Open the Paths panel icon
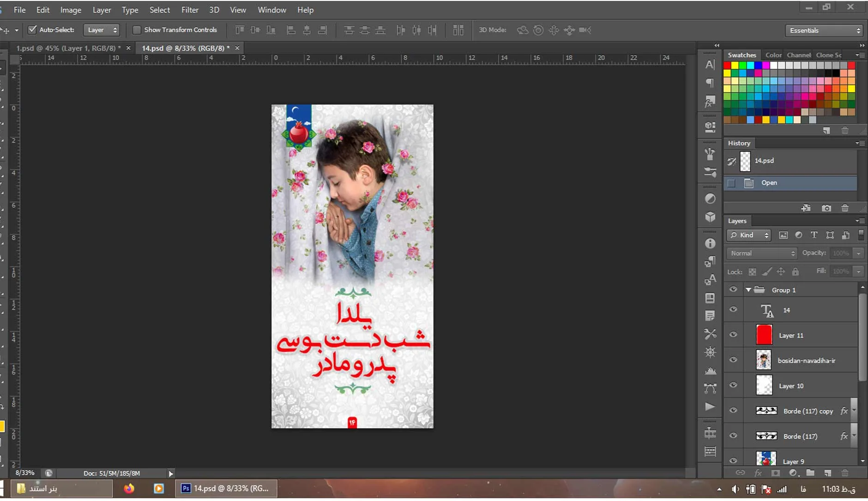Image resolution: width=868 pixels, height=501 pixels. tap(710, 388)
